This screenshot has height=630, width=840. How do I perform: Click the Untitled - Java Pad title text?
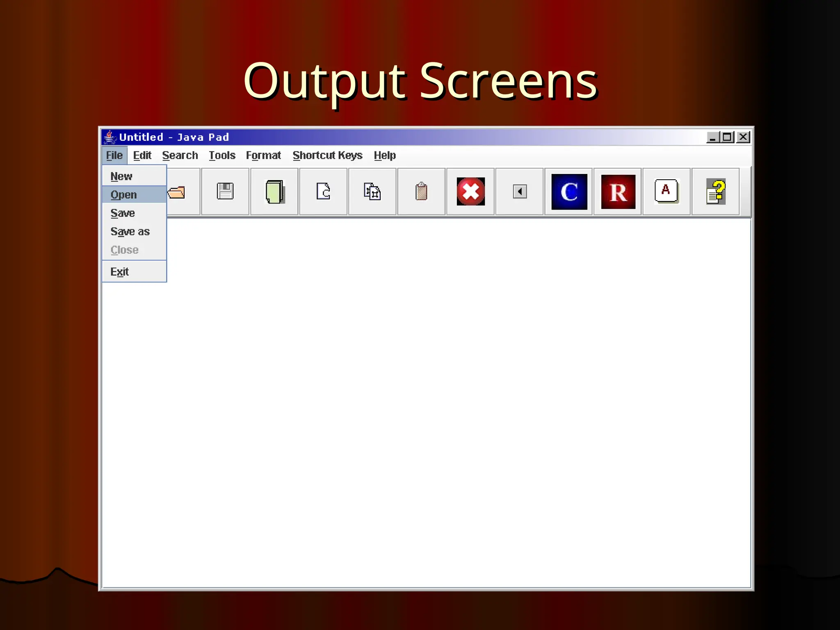(x=174, y=137)
